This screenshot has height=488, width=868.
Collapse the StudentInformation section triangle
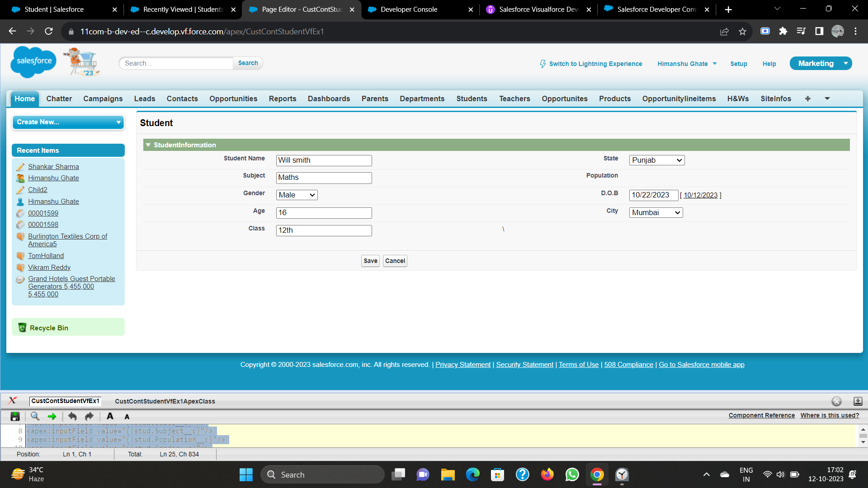(148, 145)
